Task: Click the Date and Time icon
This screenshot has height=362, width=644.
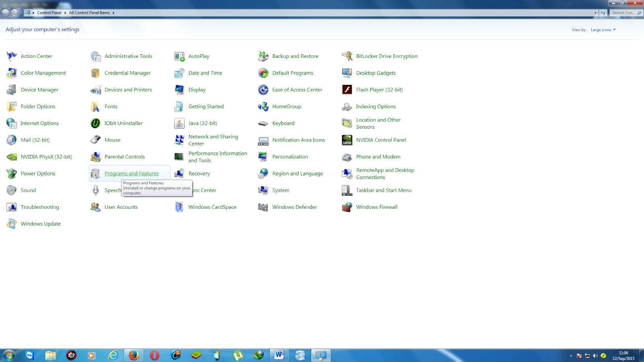Action: pos(179,73)
